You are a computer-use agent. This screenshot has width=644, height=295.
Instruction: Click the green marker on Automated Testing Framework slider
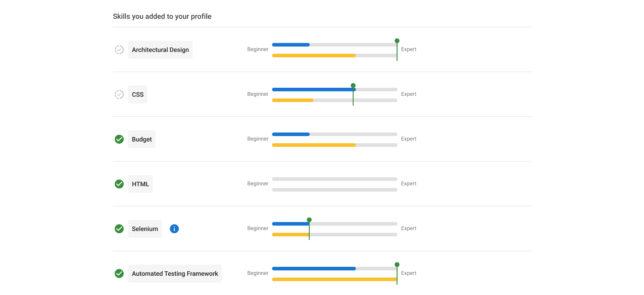pos(397,265)
